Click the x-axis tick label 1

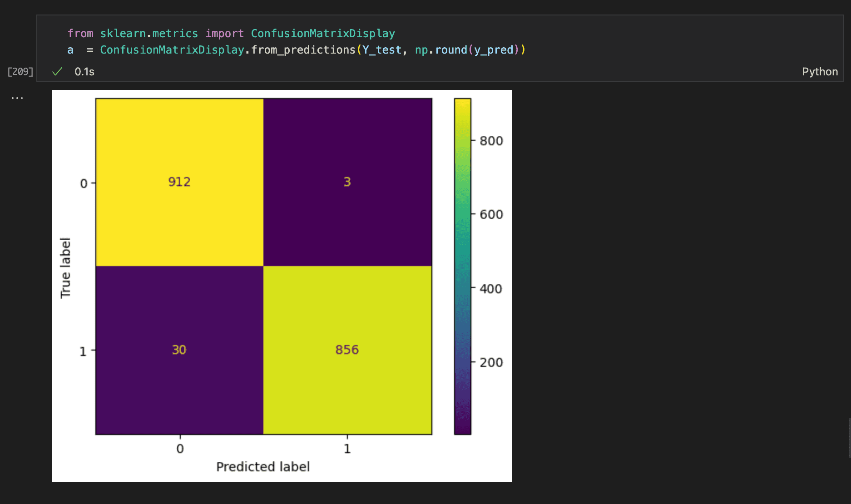347,449
